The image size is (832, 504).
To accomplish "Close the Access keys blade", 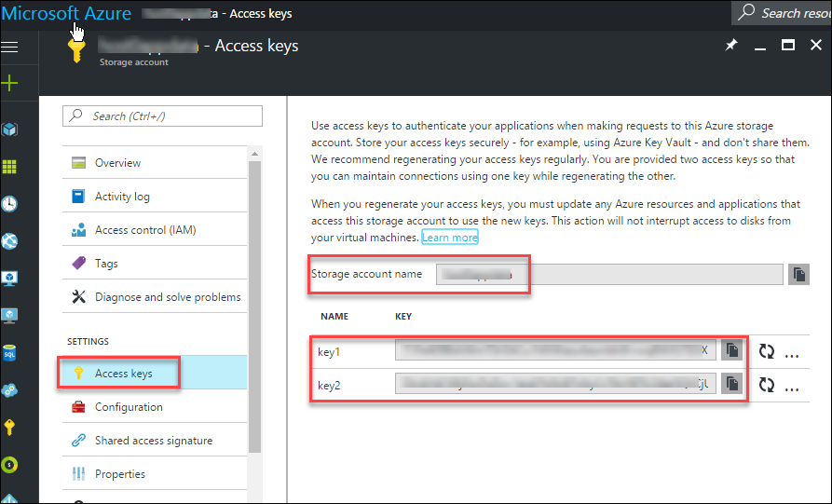I will pyautogui.click(x=816, y=45).
